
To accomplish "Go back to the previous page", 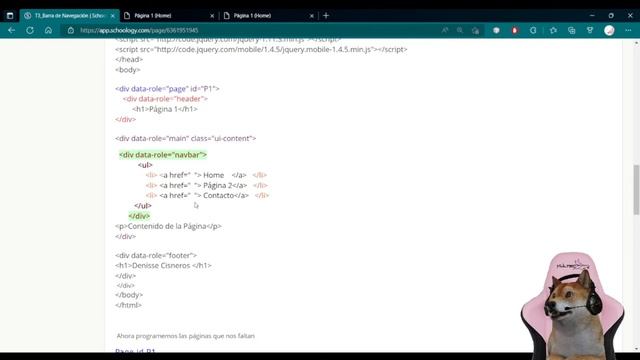I will point(11,30).
